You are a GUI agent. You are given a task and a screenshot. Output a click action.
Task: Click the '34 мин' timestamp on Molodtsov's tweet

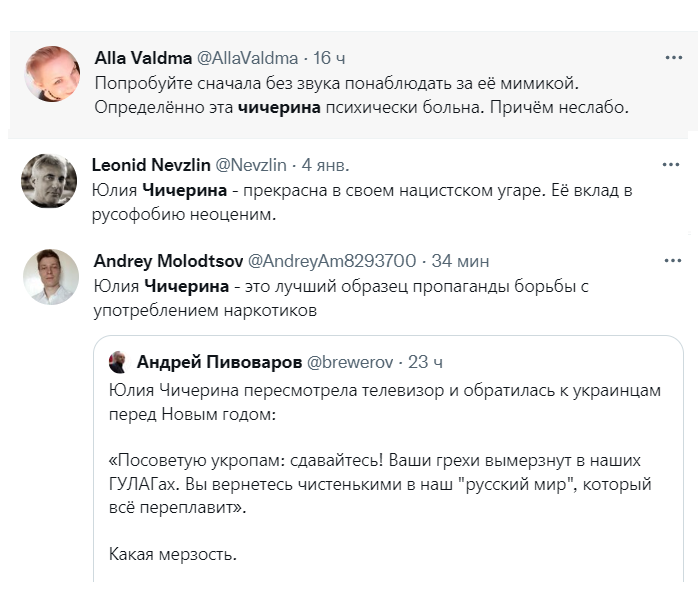[x=461, y=261]
